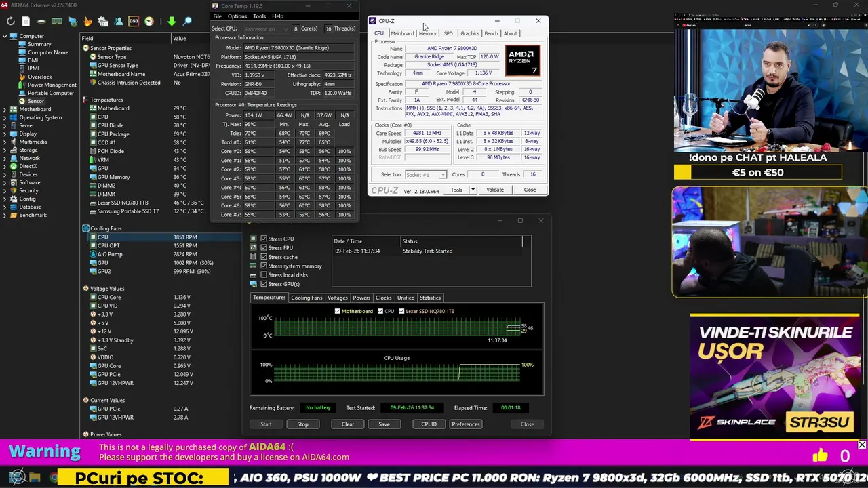The image size is (868, 488).
Task: Expand the Operating System tree node
Action: point(4,117)
